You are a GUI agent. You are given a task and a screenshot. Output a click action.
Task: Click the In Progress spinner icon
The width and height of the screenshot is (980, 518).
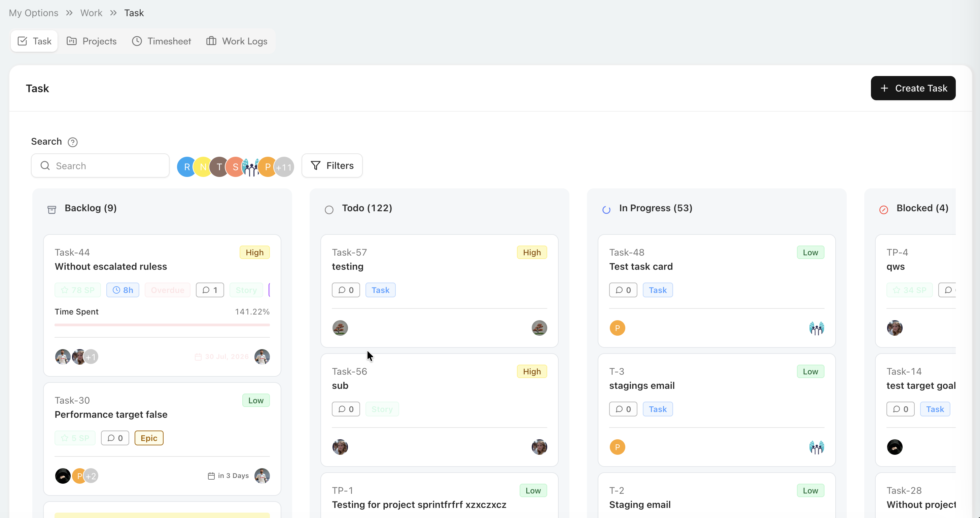(x=606, y=210)
